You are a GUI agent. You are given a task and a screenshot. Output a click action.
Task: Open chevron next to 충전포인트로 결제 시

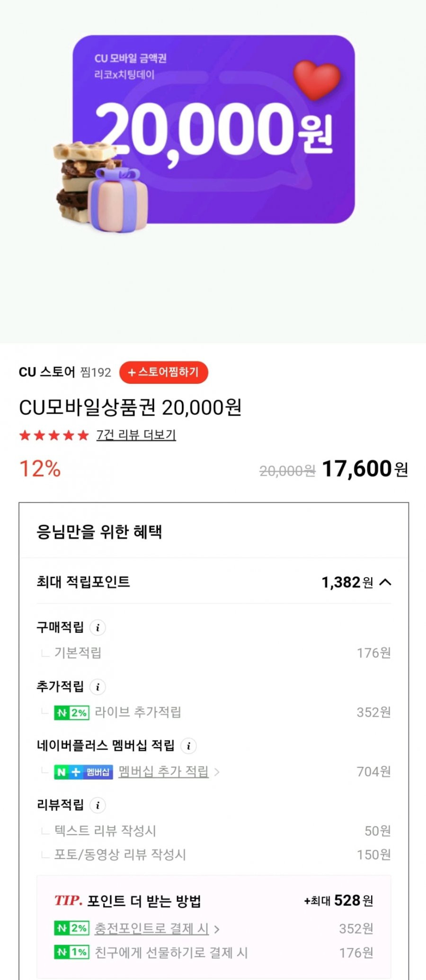217,929
